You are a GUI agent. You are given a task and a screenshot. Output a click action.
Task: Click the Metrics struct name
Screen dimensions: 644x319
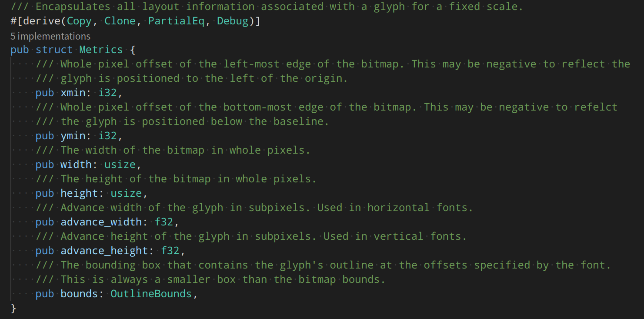tap(101, 50)
